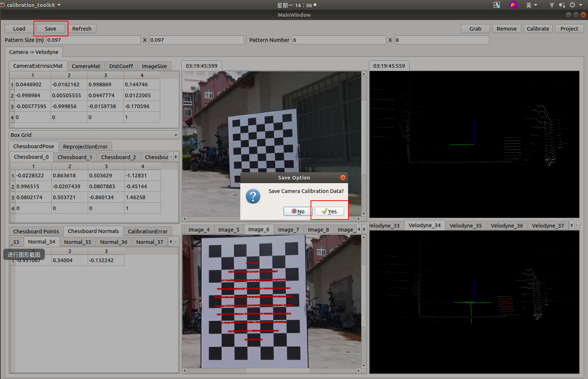Click the Refresh button
This screenshot has width=588, height=379.
82,28
